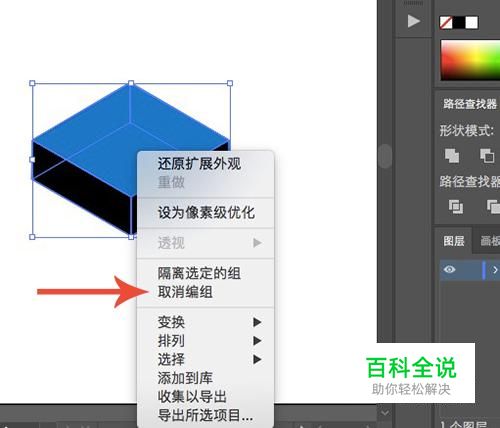Image resolution: width=500 pixels, height=428 pixels.
Task: Click the 路径查找器 panel title
Action: pos(470,104)
